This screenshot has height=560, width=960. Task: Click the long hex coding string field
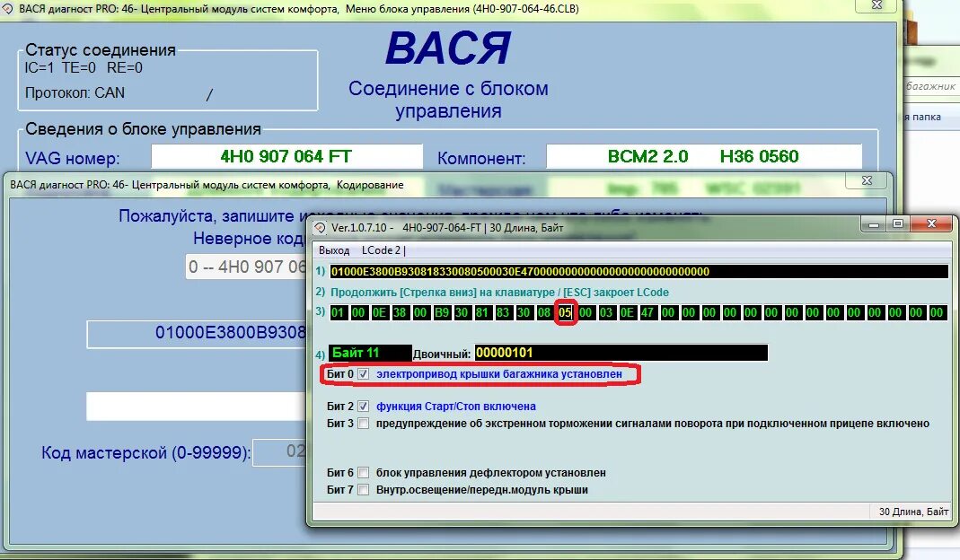(x=639, y=272)
